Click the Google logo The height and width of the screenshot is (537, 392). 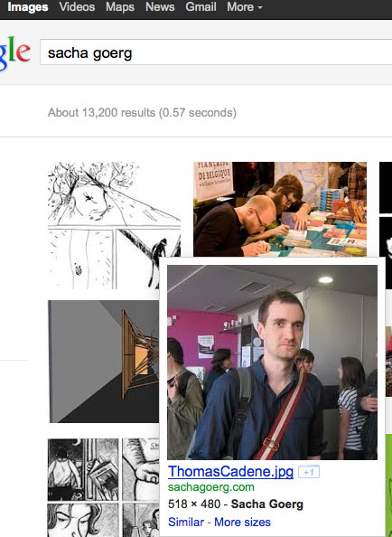[x=15, y=53]
